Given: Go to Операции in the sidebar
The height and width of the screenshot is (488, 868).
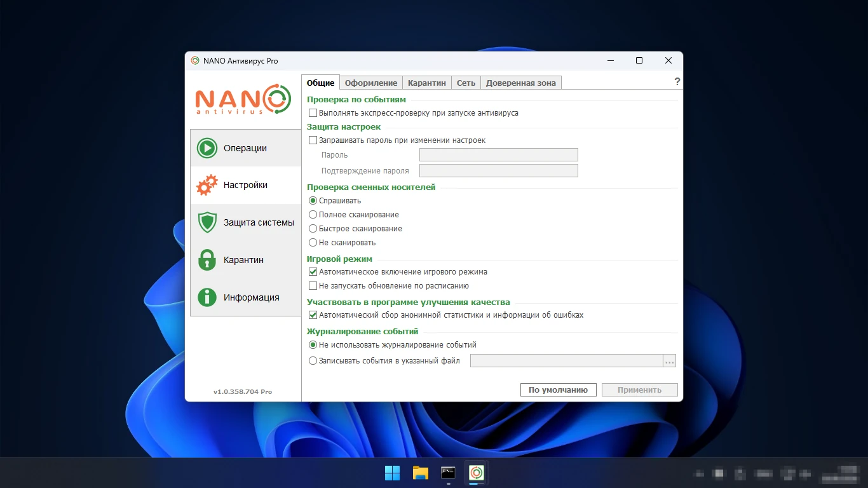Looking at the screenshot, I should click(245, 148).
